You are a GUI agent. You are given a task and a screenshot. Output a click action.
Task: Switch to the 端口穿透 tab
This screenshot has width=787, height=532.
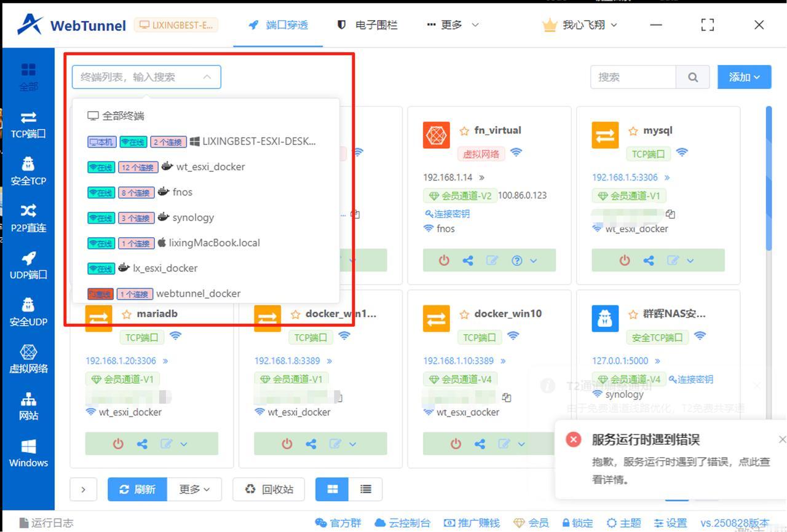(278, 25)
